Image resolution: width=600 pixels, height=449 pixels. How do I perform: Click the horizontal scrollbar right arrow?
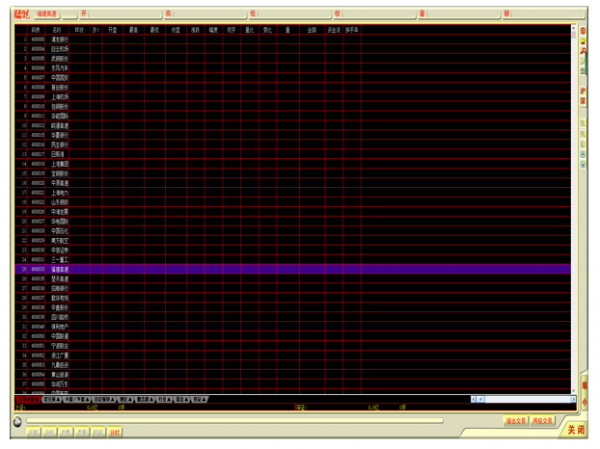coord(573,399)
